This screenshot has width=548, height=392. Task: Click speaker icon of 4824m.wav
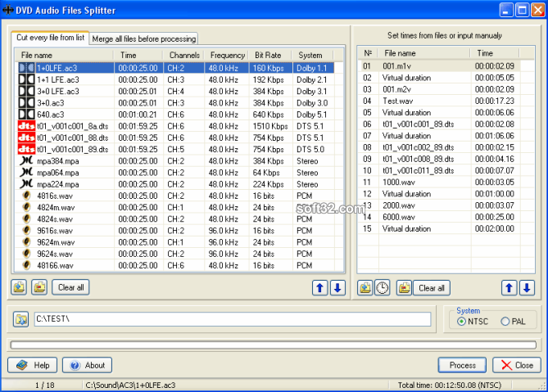[26, 207]
